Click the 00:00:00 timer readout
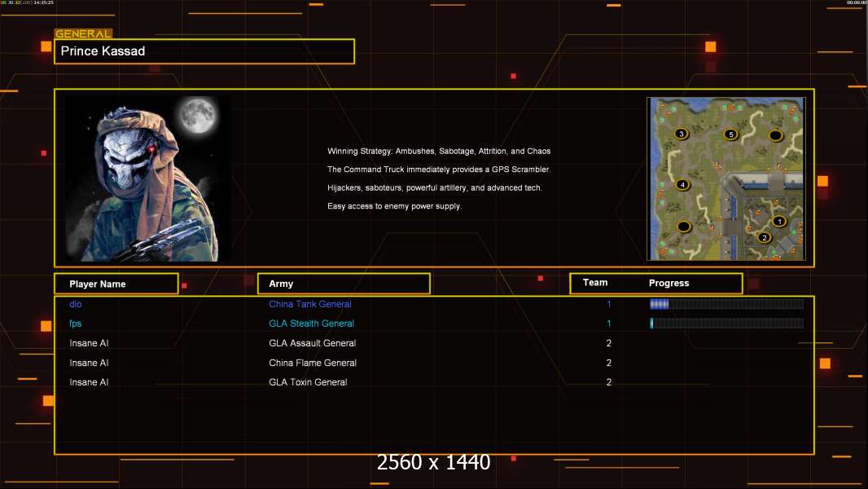 (856, 2)
